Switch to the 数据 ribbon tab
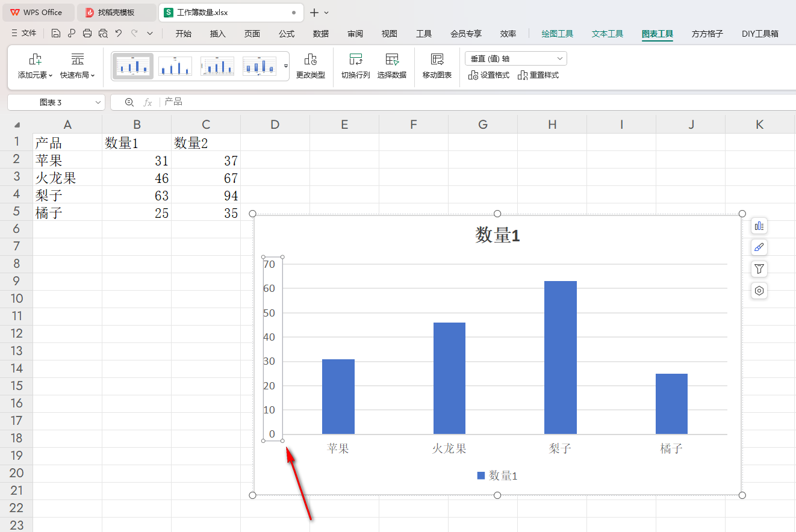Image resolution: width=796 pixels, height=532 pixels. (321, 34)
